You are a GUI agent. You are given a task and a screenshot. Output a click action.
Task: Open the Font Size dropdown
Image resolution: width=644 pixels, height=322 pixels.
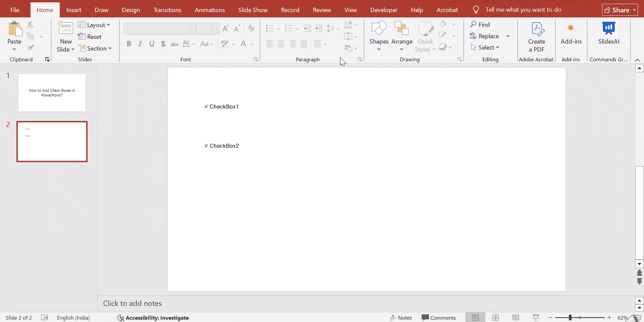coord(216,28)
